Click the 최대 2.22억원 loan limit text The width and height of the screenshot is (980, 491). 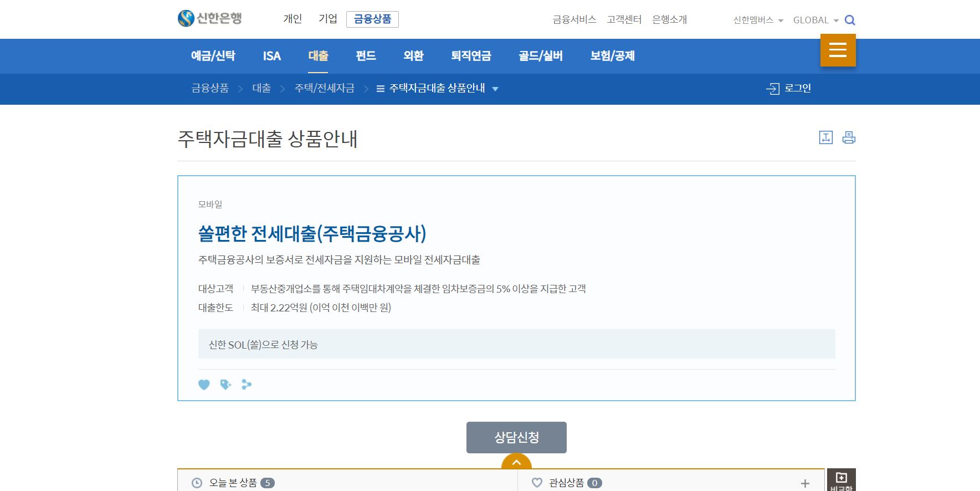pyautogui.click(x=321, y=308)
